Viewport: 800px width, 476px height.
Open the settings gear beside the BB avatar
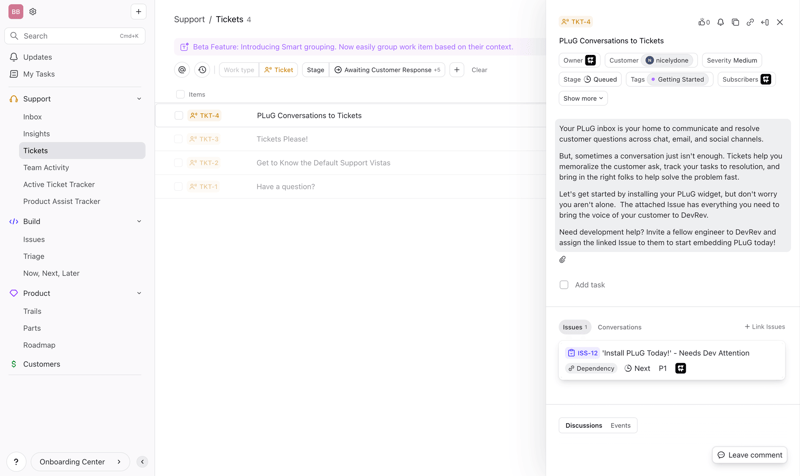33,12
